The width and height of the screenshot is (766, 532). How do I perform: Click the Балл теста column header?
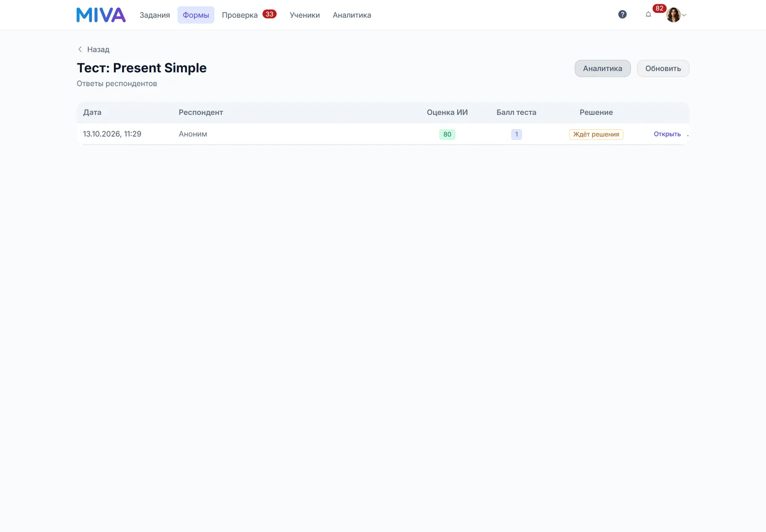(517, 113)
